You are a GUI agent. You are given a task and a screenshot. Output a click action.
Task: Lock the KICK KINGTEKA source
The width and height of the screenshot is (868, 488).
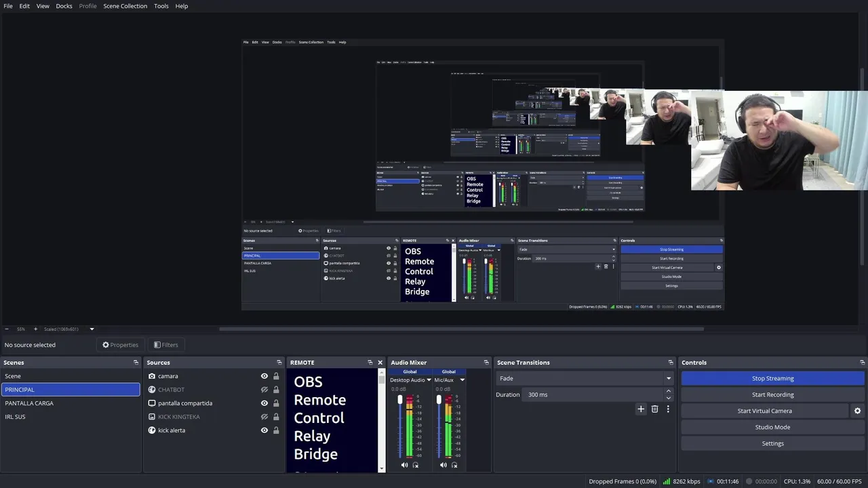click(x=276, y=417)
